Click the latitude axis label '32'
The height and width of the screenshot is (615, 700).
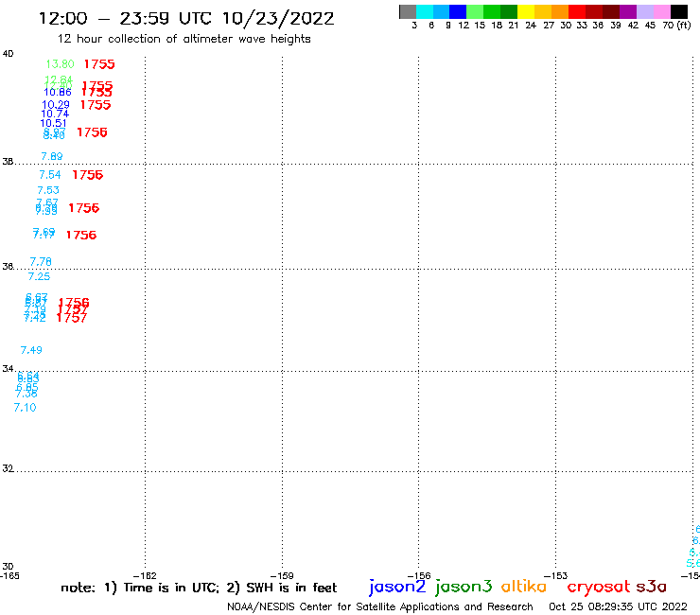8,468
